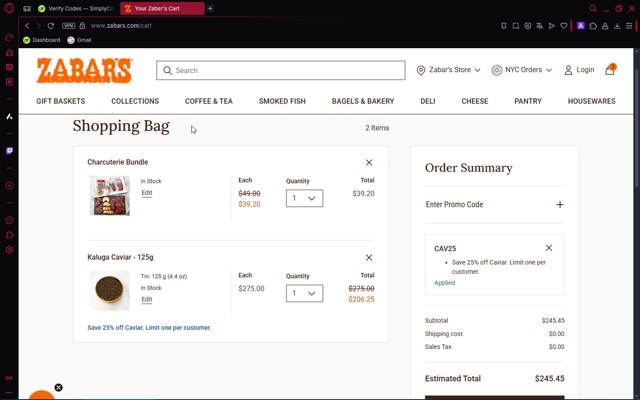The image size is (640, 400).
Task: Edit the Kaluga Caviar item
Action: 147,299
